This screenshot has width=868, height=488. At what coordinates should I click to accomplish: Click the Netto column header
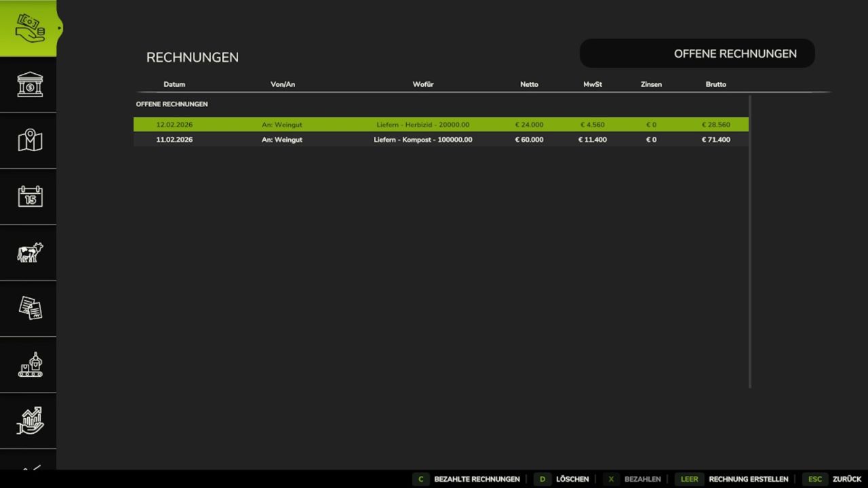(529, 84)
